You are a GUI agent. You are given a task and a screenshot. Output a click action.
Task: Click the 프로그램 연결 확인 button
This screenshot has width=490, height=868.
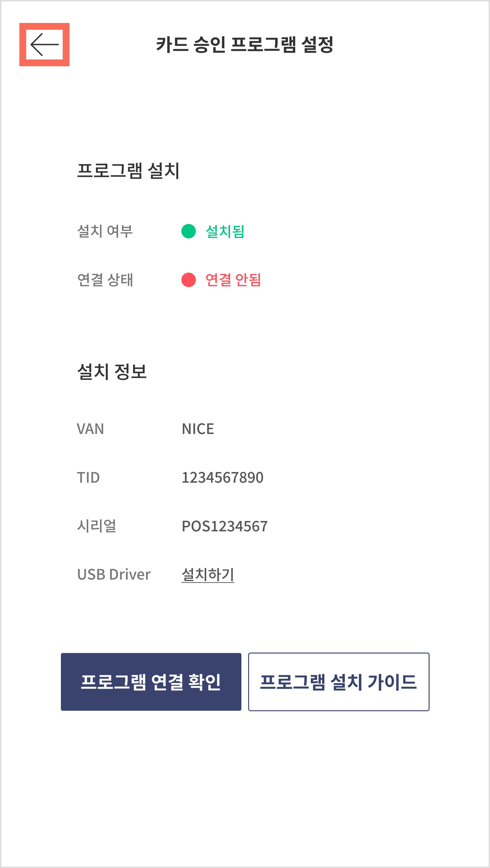pyautogui.click(x=151, y=682)
